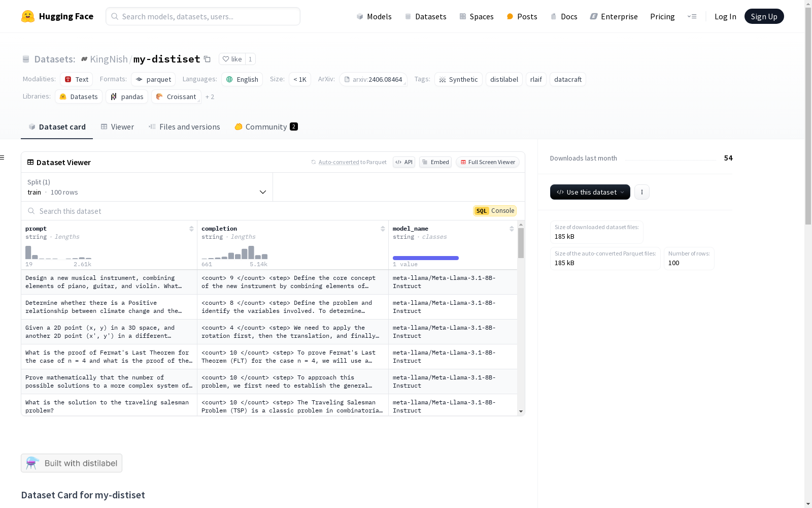812x508 pixels.
Task: Click the < 1K size tag
Action: point(300,79)
